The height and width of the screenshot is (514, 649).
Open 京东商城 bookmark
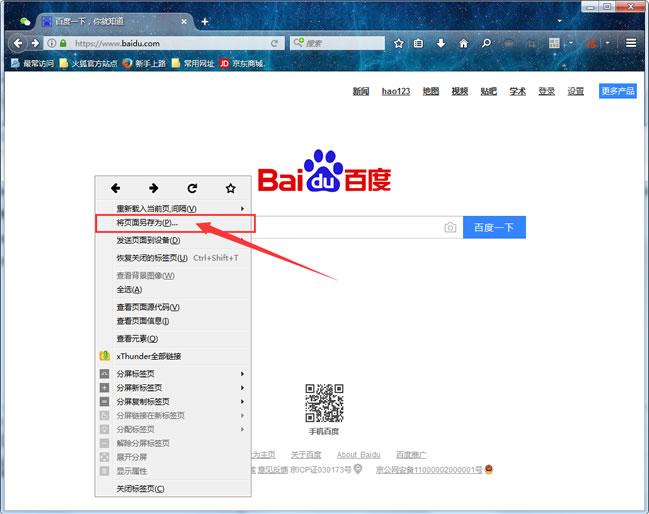click(x=242, y=63)
